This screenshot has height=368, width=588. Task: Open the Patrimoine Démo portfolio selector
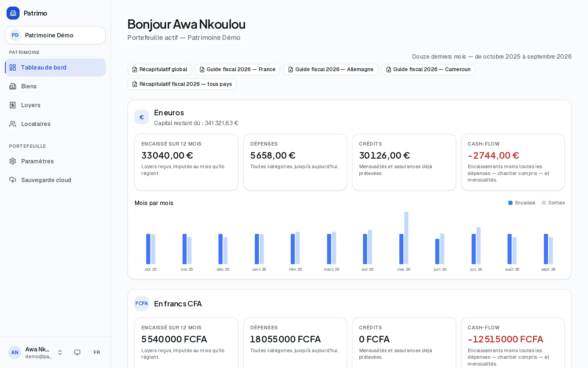[55, 35]
